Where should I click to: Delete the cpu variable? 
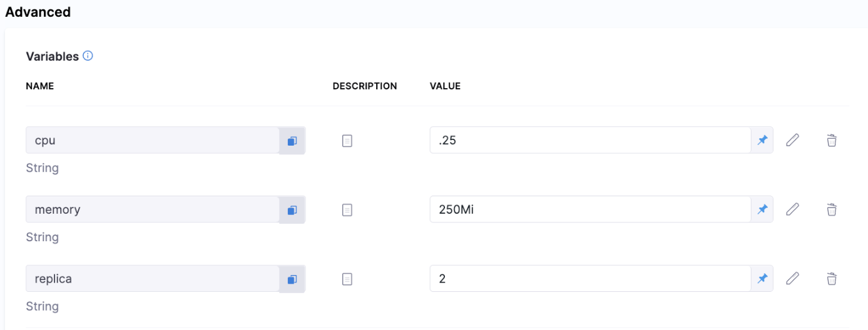(x=831, y=141)
